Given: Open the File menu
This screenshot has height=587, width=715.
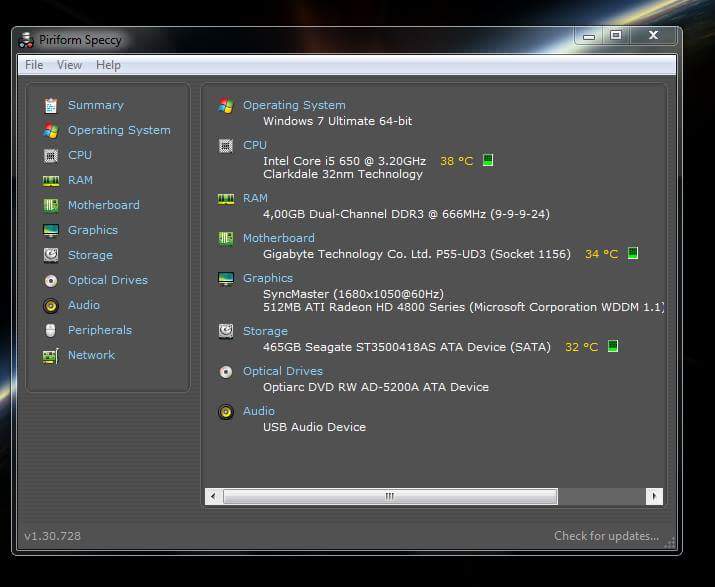Looking at the screenshot, I should (34, 65).
